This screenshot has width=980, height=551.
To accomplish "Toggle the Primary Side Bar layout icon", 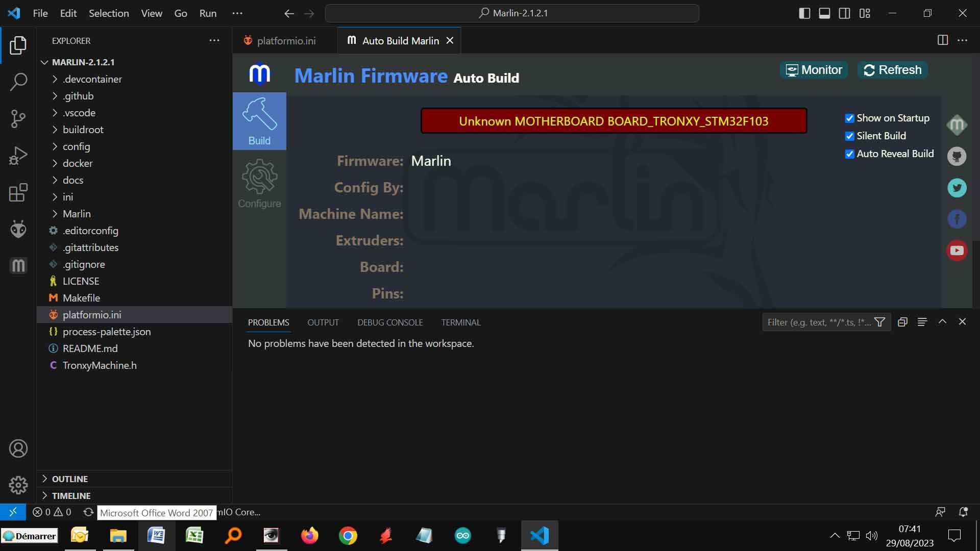I will click(804, 13).
